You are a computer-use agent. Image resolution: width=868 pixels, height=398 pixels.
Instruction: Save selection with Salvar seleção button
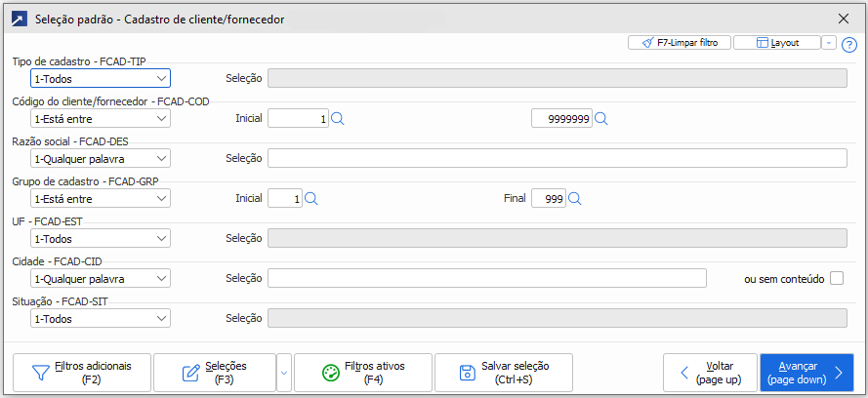[x=503, y=372]
